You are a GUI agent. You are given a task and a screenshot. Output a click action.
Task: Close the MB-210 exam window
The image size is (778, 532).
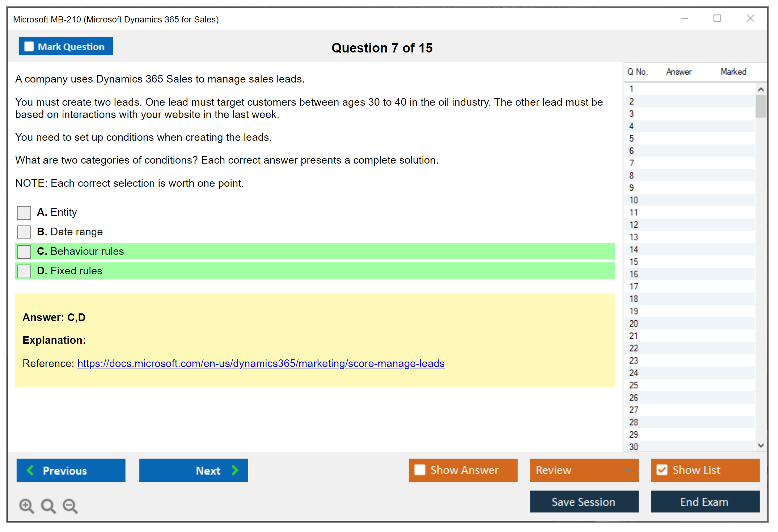(750, 18)
